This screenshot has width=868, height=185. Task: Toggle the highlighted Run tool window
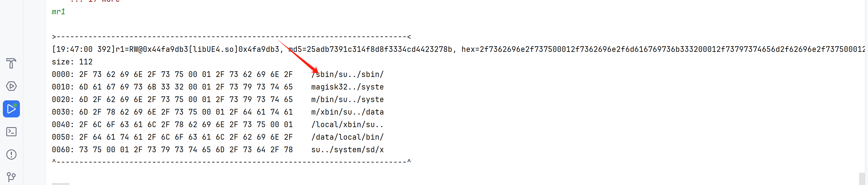click(x=11, y=109)
